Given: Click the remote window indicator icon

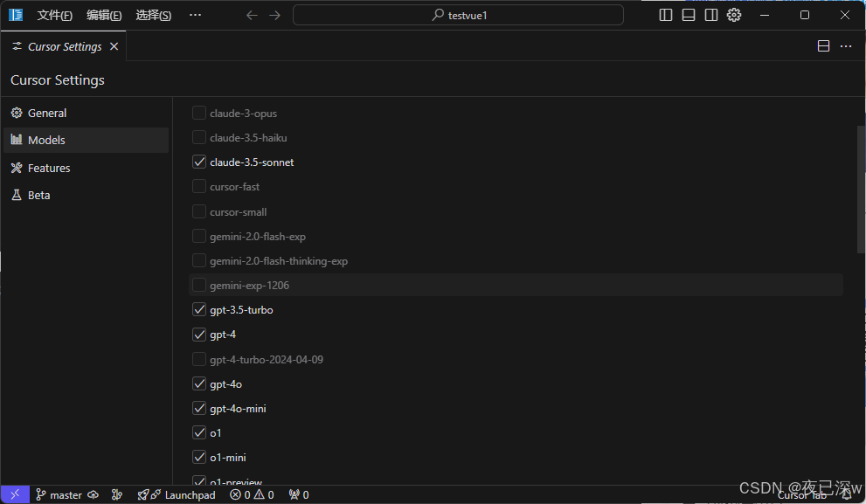Looking at the screenshot, I should click(15, 494).
